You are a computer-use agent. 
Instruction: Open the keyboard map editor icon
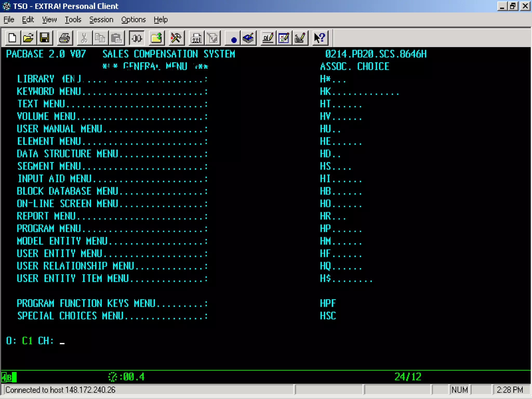point(300,38)
